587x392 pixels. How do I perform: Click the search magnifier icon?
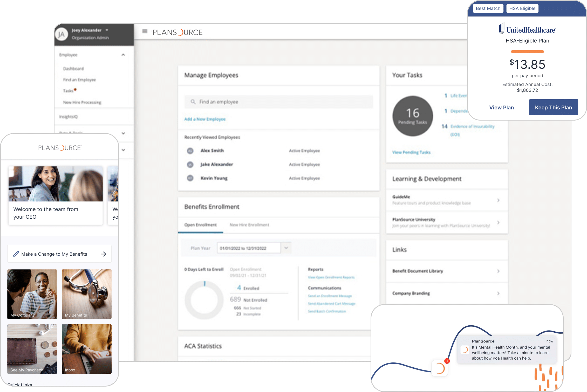193,102
